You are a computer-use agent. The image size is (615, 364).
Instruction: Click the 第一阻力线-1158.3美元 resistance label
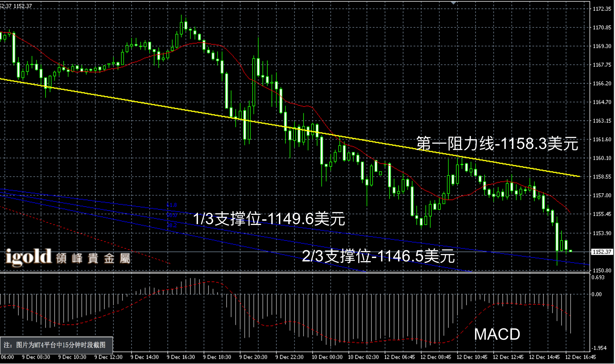click(x=497, y=144)
